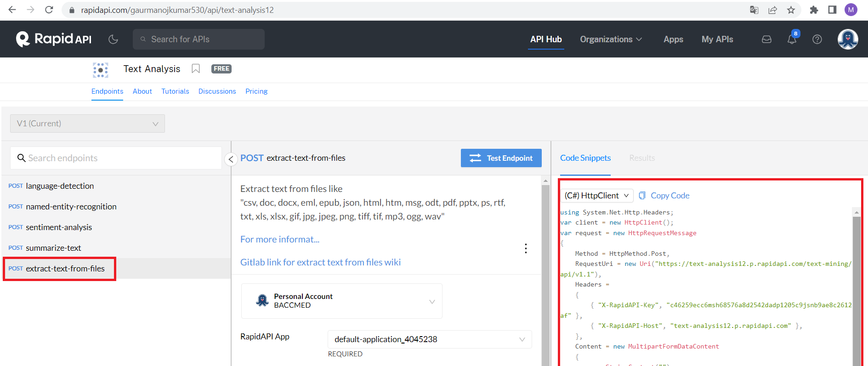Screen dimensions: 868x366
Task: Click the RapidAPI logo
Action: 54,39
